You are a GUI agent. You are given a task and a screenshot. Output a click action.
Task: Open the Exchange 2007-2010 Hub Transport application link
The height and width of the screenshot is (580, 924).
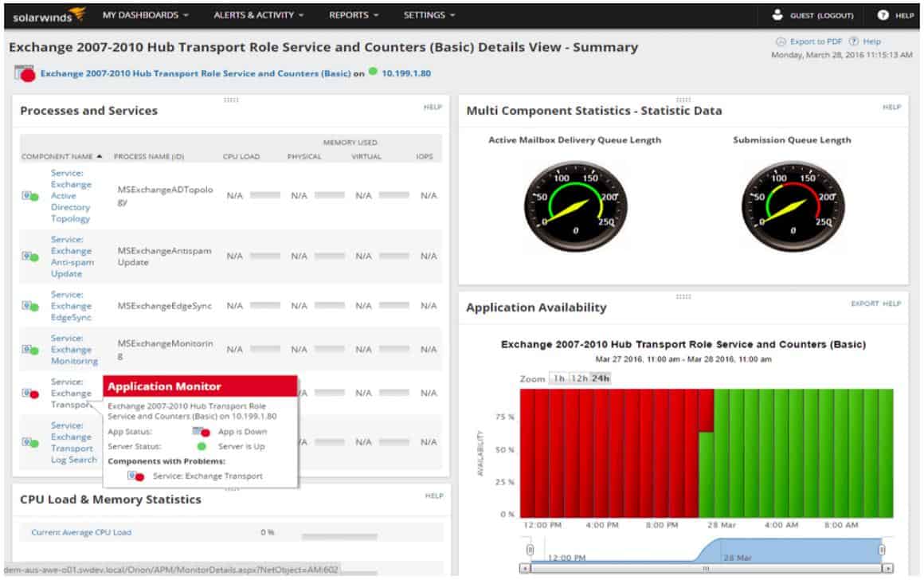[x=195, y=73]
